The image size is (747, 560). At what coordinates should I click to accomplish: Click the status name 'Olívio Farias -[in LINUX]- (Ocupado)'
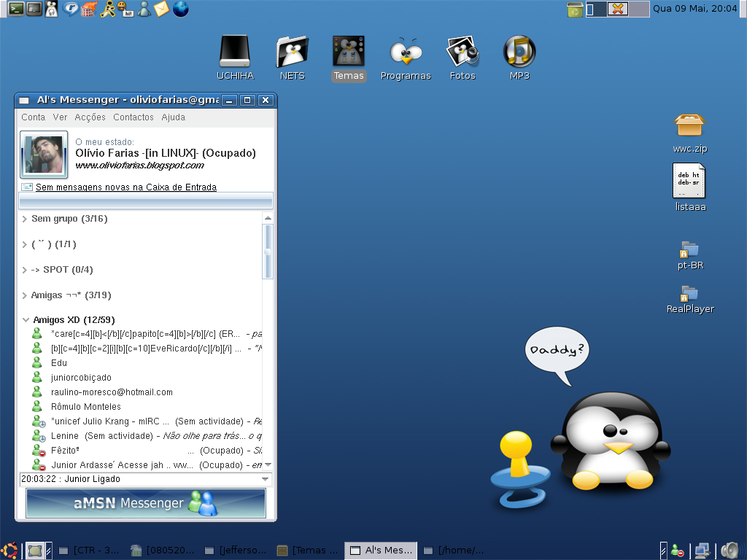[x=166, y=153]
